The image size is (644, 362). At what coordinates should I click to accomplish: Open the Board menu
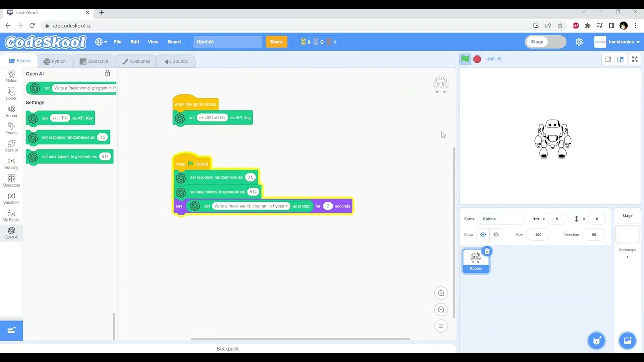pyautogui.click(x=174, y=42)
